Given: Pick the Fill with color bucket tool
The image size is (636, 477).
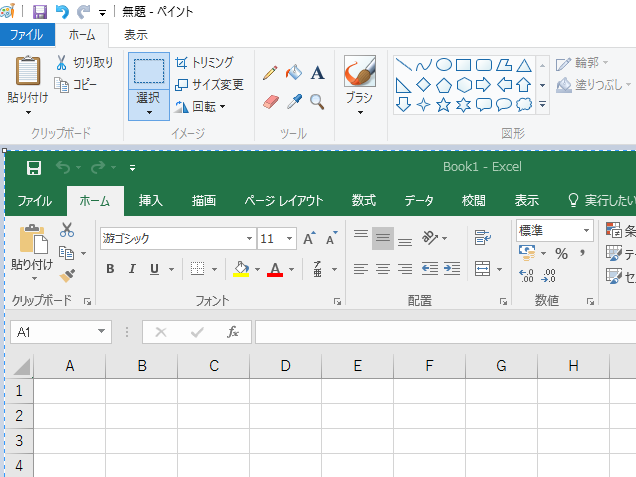Looking at the screenshot, I should (x=293, y=73).
